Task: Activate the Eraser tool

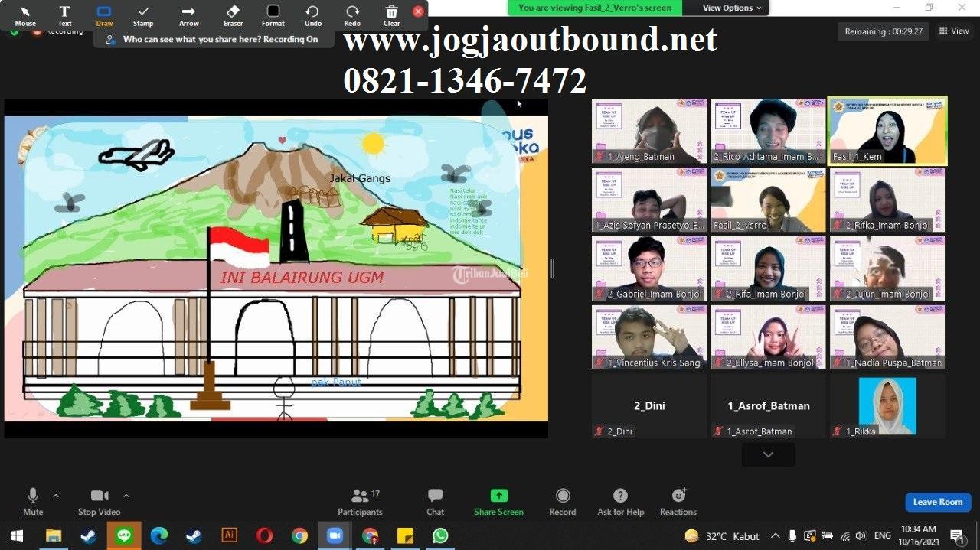Action: 233,15
